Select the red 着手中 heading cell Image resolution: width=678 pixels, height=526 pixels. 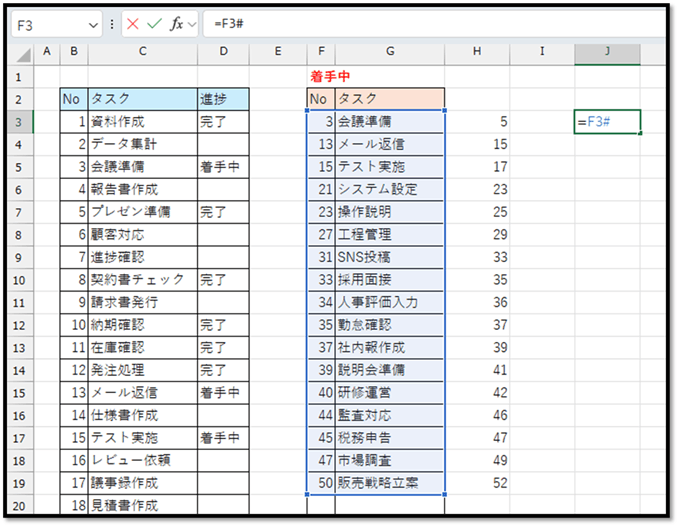click(330, 76)
